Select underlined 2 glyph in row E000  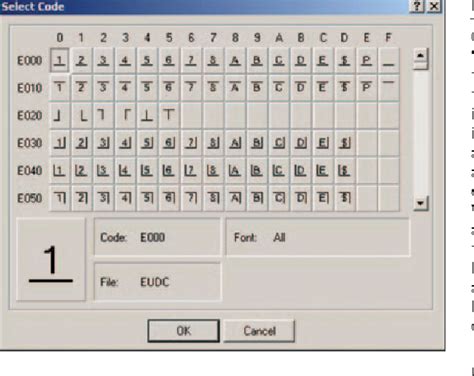point(82,60)
